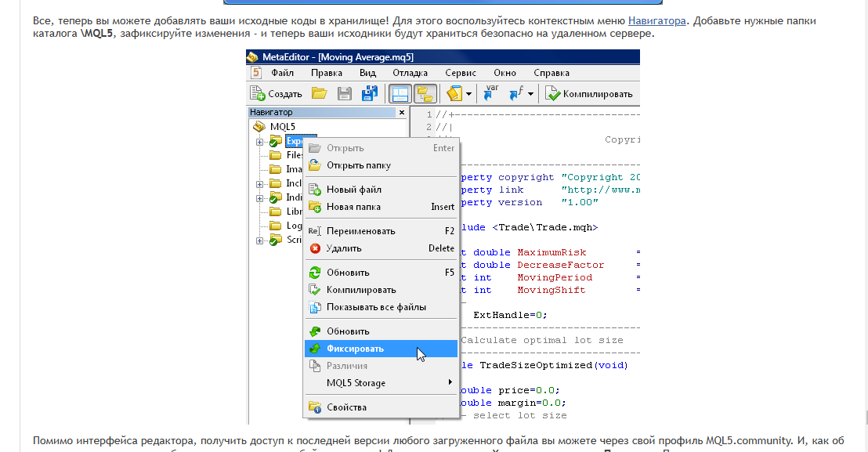Toggle the folder tree view toolbar button
Screen dimensions: 868x452
point(425,93)
